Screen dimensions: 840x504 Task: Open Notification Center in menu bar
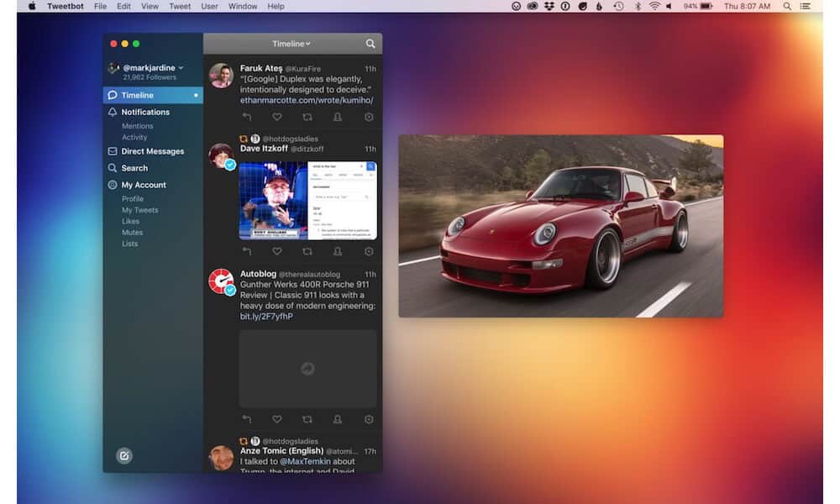tap(806, 7)
